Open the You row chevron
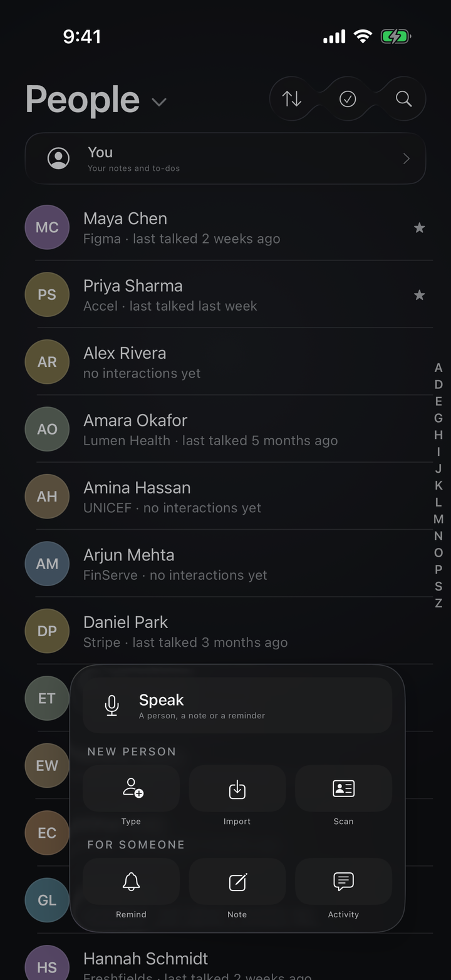This screenshot has width=451, height=980. coord(406,159)
